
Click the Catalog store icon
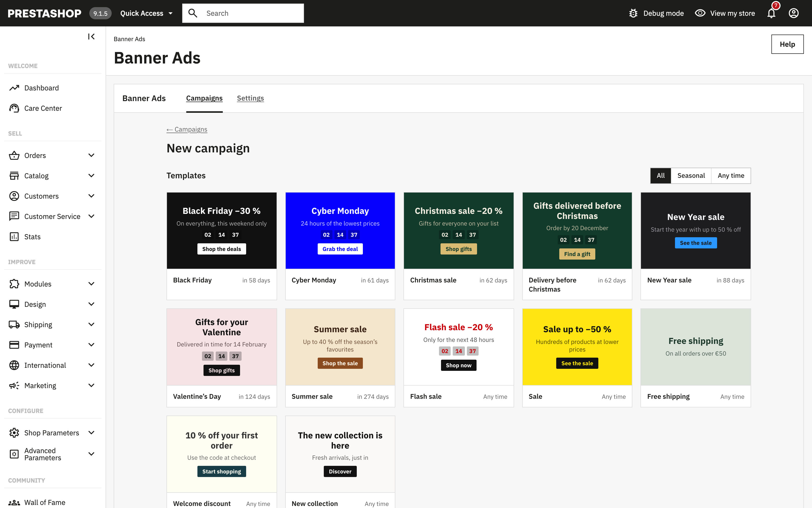coord(14,176)
